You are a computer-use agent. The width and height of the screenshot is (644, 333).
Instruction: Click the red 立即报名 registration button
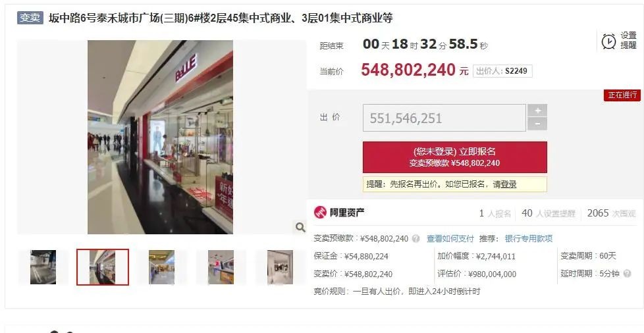(x=454, y=157)
